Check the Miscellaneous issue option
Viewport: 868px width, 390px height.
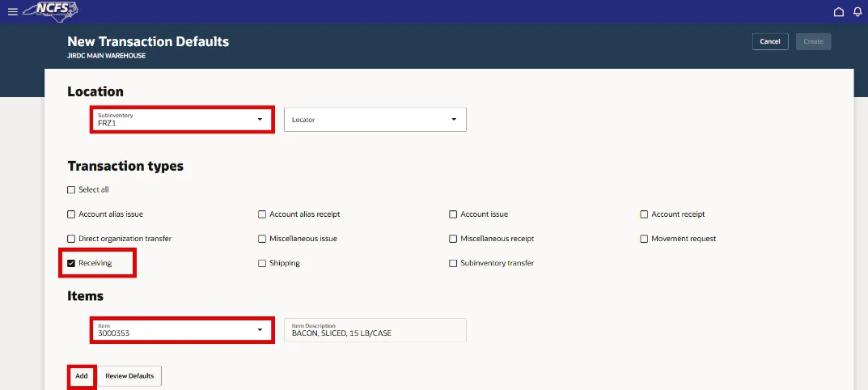pyautogui.click(x=262, y=239)
